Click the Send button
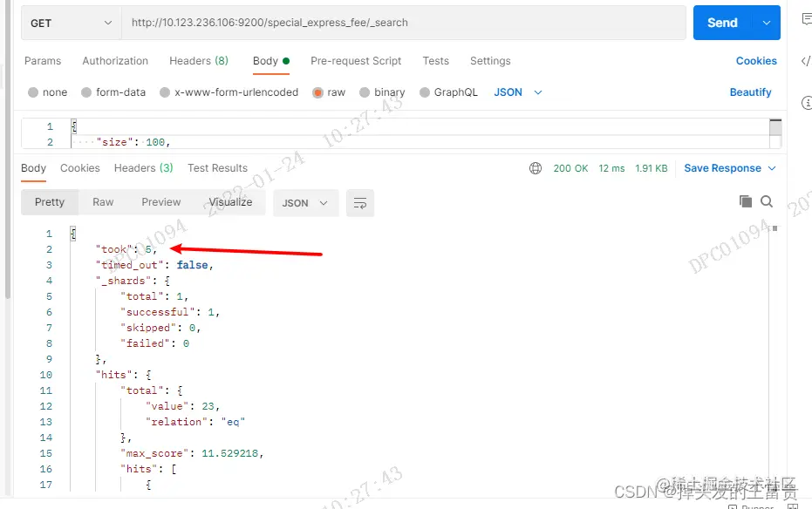This screenshot has width=812, height=509. click(x=722, y=23)
